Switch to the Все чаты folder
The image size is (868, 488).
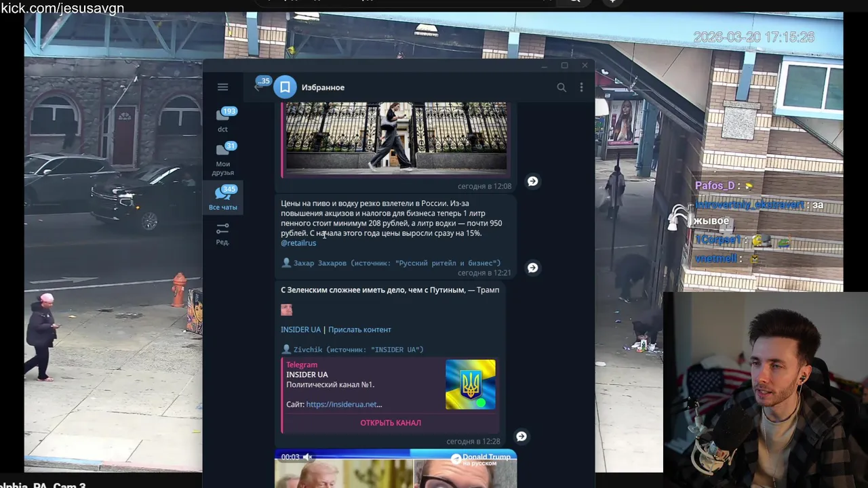[222, 198]
